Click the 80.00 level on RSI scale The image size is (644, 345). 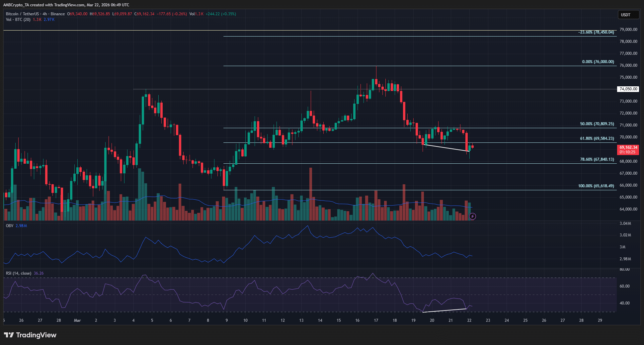click(x=624, y=270)
